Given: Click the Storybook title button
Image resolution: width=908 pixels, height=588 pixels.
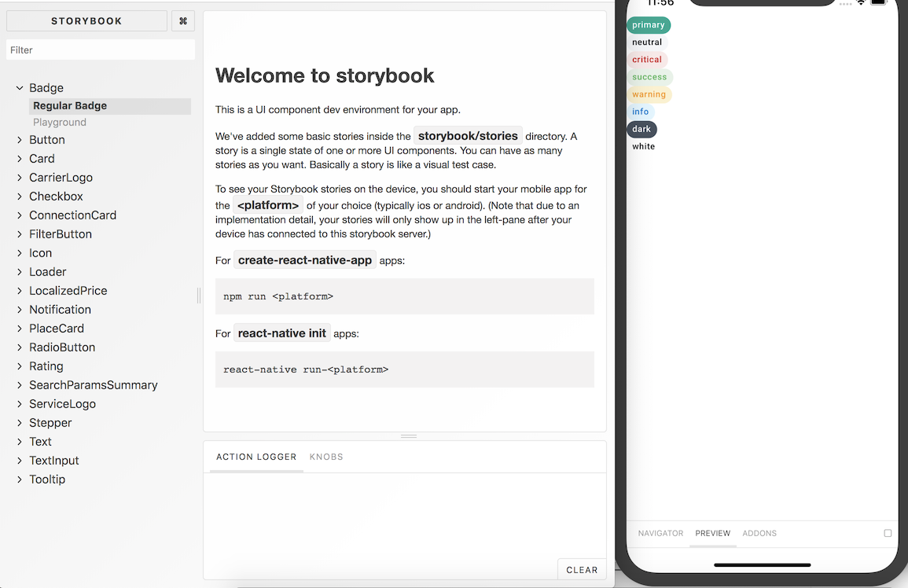Looking at the screenshot, I should pos(86,21).
